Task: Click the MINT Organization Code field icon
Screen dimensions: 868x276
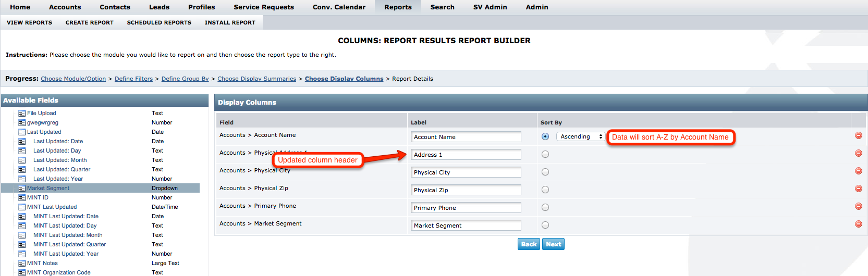Action: [x=22, y=272]
